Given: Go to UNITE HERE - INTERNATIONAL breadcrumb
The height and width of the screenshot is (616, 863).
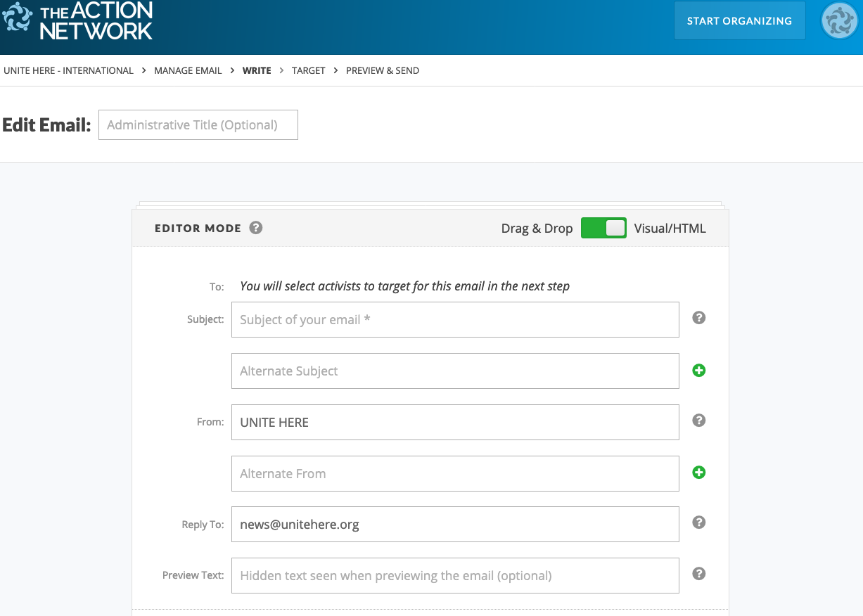Looking at the screenshot, I should pos(68,70).
